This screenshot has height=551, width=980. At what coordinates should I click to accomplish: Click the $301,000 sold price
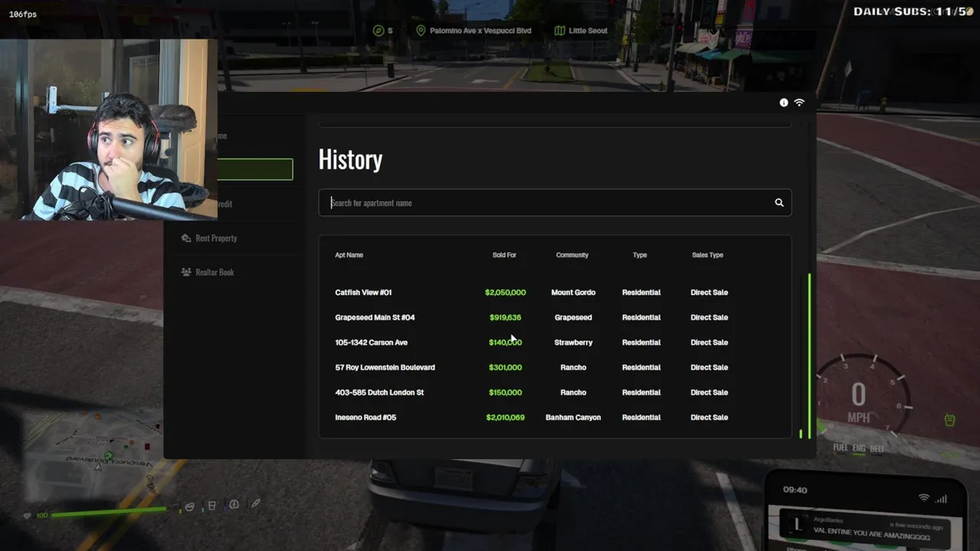pos(505,367)
